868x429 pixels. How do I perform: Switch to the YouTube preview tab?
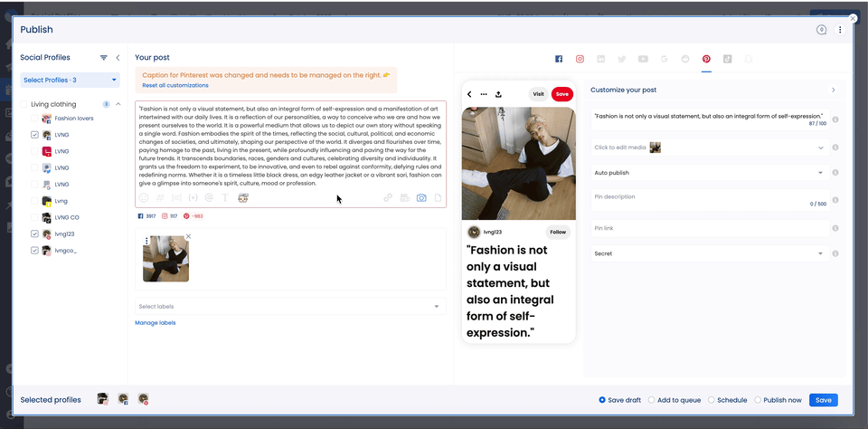click(x=643, y=59)
